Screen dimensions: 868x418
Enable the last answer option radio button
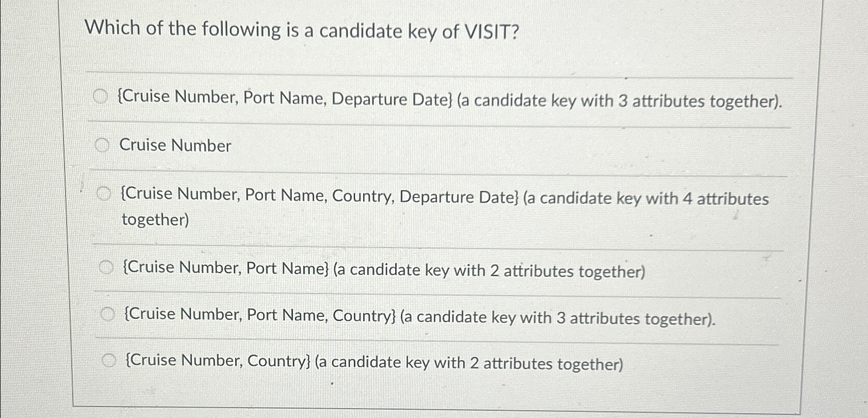click(x=109, y=360)
